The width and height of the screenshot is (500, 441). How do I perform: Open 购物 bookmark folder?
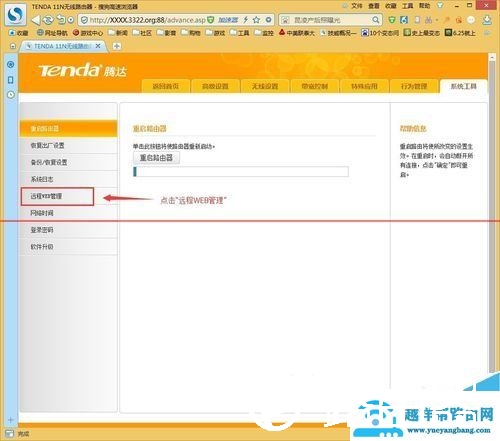pos(191,33)
